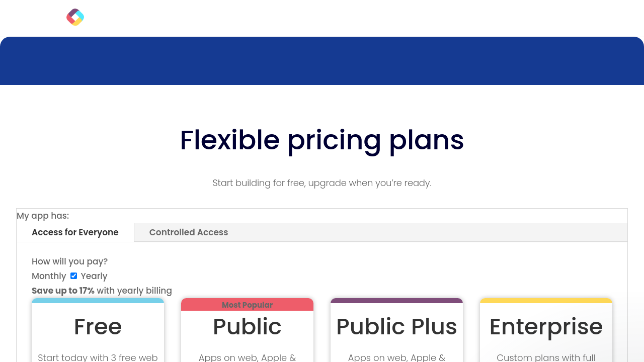The height and width of the screenshot is (362, 644).
Task: Click the light blue Free card stripe
Action: 98,301
